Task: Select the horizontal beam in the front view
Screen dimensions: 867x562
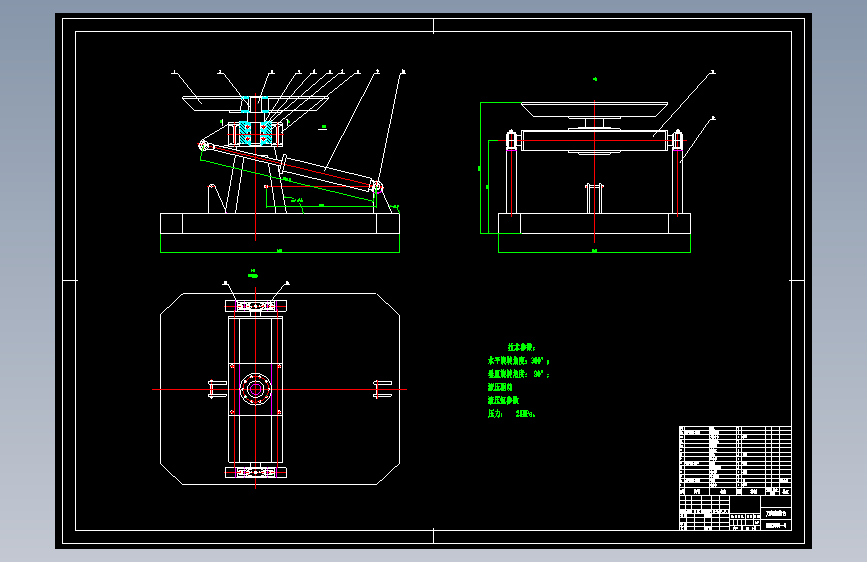Action: coord(594,140)
